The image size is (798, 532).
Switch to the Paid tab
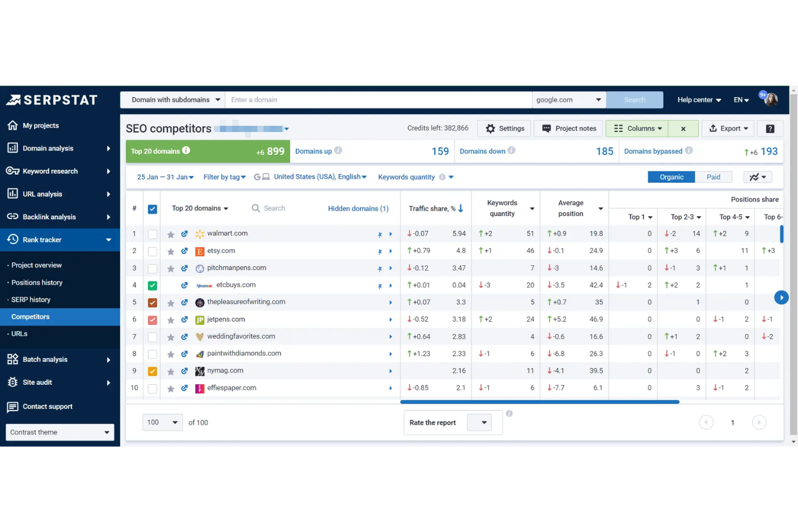(x=713, y=177)
